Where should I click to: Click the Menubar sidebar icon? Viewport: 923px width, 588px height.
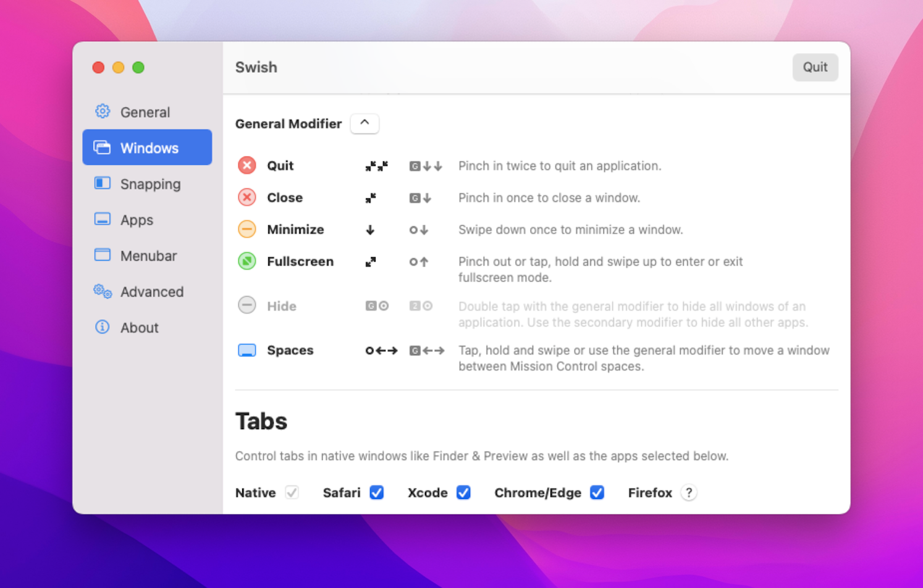pos(102,255)
